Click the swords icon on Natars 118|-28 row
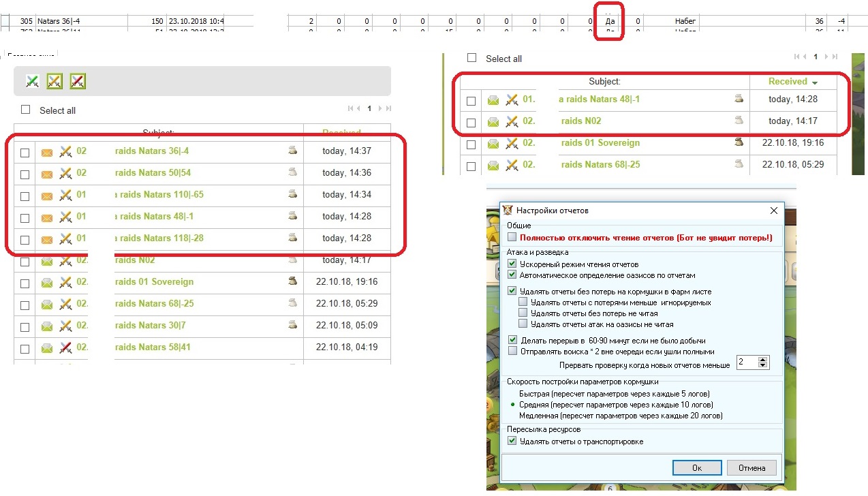868x496 pixels. pyautogui.click(x=65, y=239)
